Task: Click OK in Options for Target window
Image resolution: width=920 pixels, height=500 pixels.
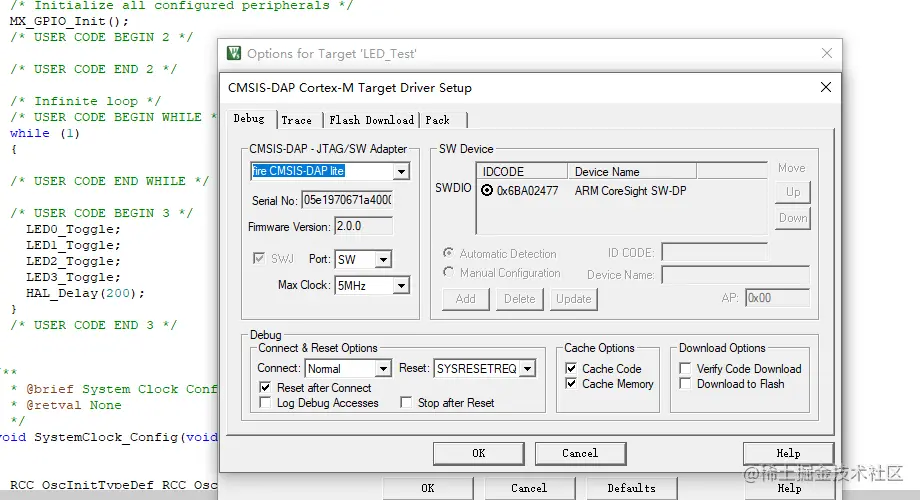Action: coord(428,488)
